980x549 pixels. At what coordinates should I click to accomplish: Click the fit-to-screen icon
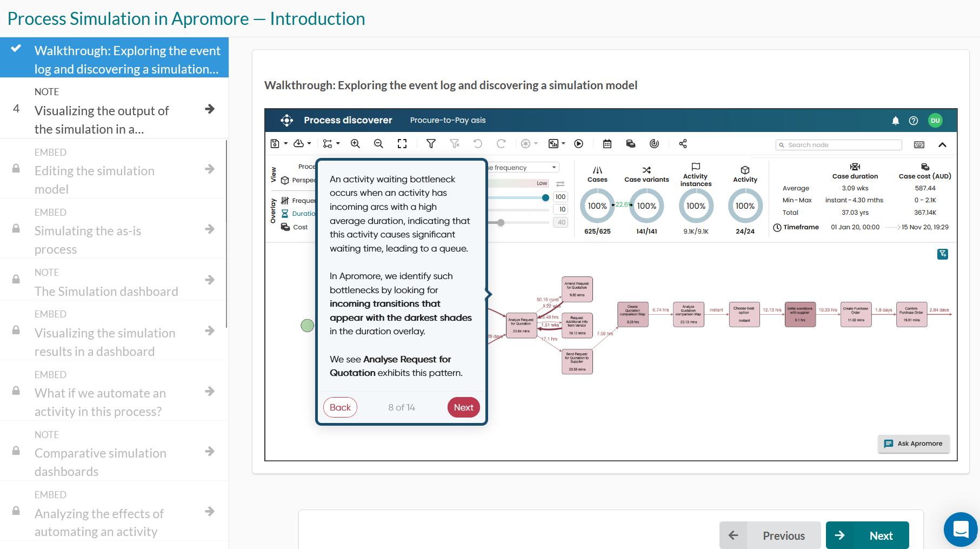pyautogui.click(x=402, y=143)
